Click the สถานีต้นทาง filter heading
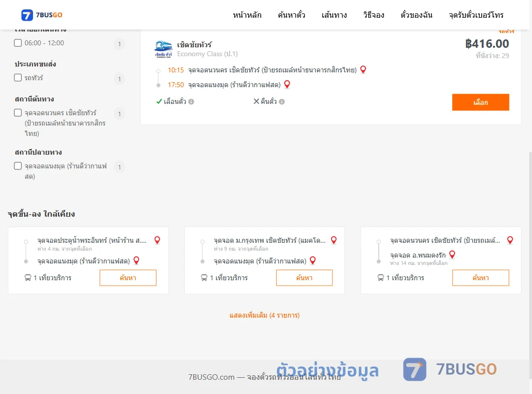This screenshot has width=532, height=394. (x=34, y=99)
